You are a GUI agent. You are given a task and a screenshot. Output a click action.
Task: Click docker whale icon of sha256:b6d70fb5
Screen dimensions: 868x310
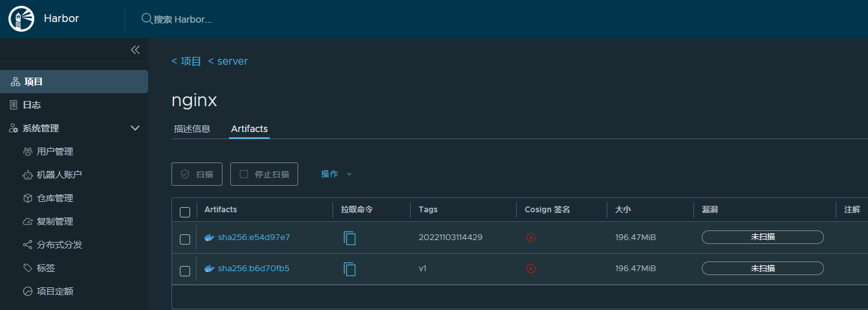[x=209, y=269]
